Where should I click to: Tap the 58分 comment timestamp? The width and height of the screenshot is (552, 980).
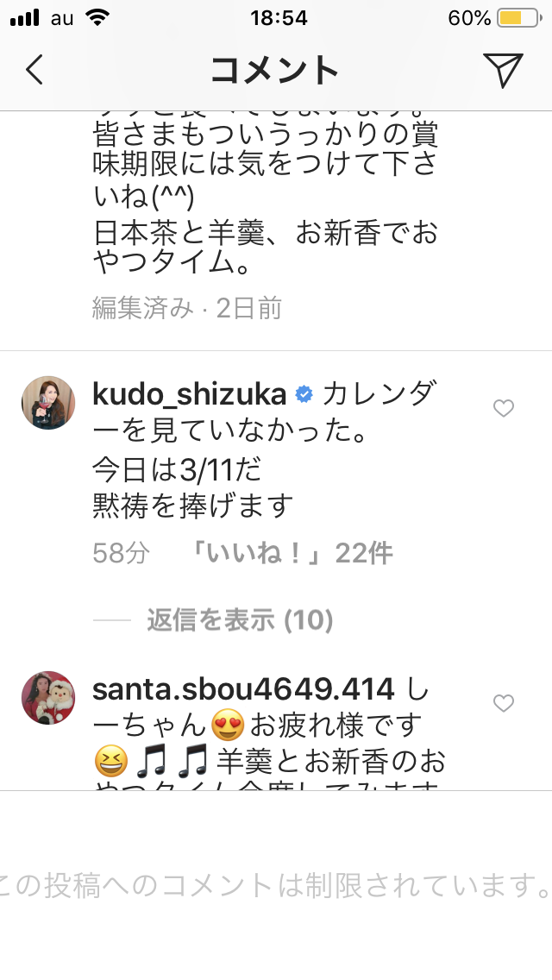[122, 553]
